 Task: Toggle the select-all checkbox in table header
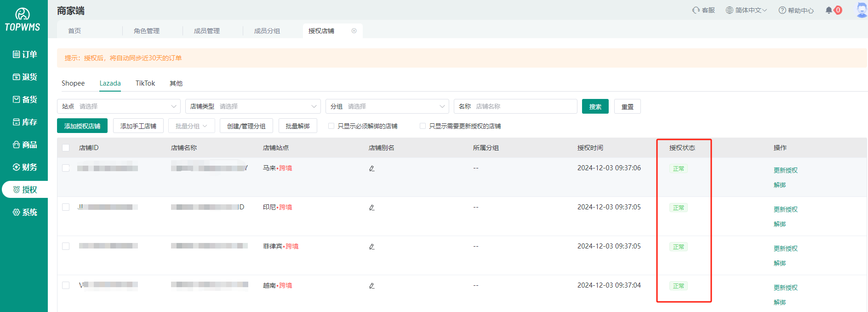click(66, 148)
